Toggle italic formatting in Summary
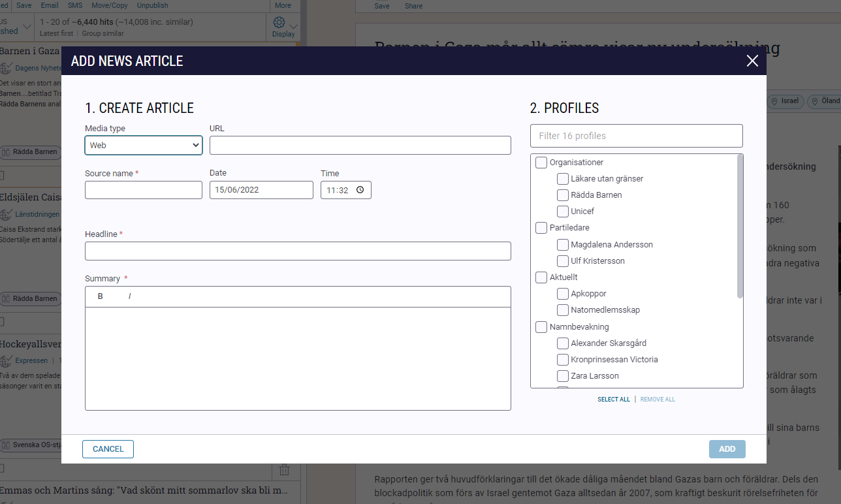 [129, 296]
